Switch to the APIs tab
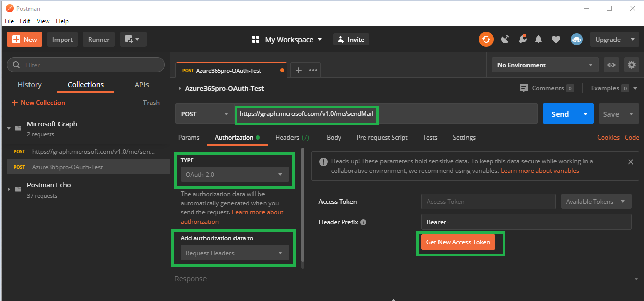Viewport: 644px width, 301px height. point(142,85)
